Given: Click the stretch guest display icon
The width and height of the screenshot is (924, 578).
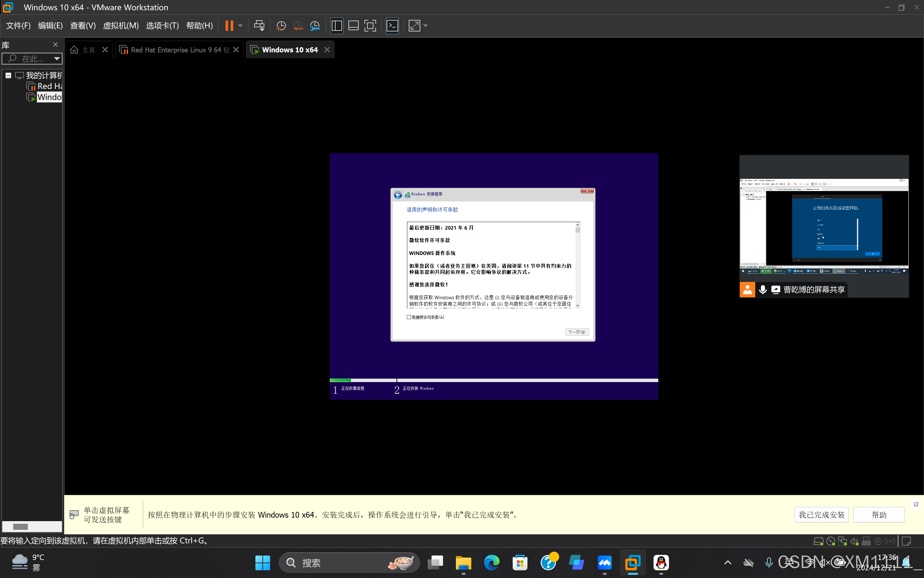Looking at the screenshot, I should [x=415, y=26].
